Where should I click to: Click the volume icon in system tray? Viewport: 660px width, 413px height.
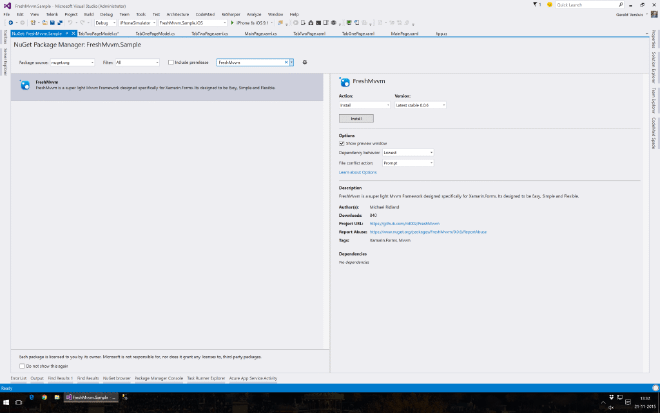tap(611, 407)
